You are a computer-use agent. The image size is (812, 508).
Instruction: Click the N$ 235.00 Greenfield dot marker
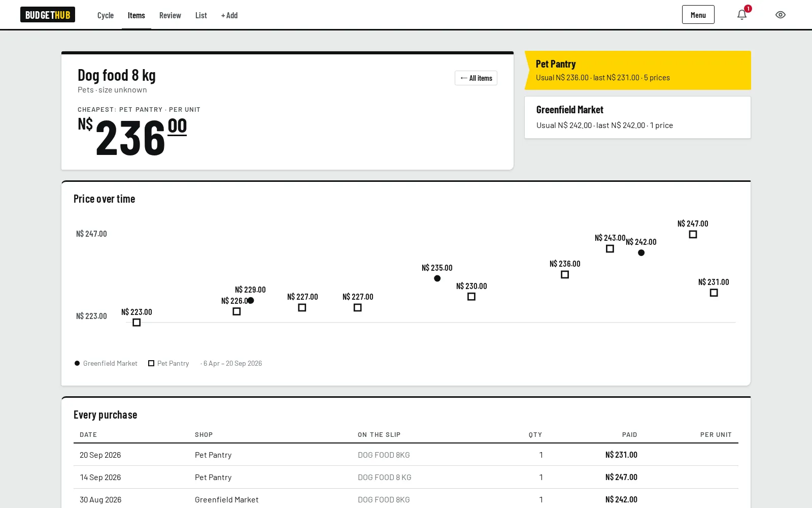click(437, 278)
